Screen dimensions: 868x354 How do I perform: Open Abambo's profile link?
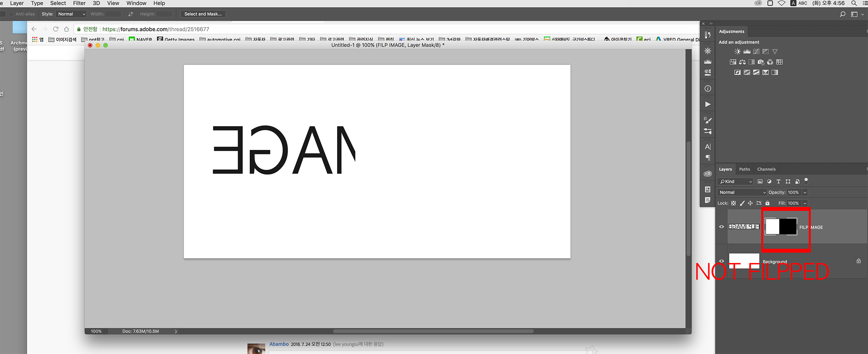[x=278, y=344]
